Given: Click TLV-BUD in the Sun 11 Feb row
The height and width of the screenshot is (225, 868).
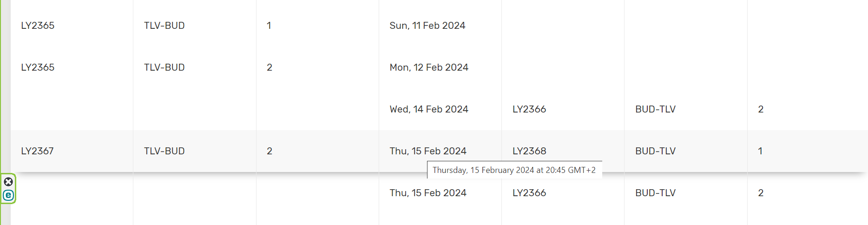Looking at the screenshot, I should [x=164, y=26].
